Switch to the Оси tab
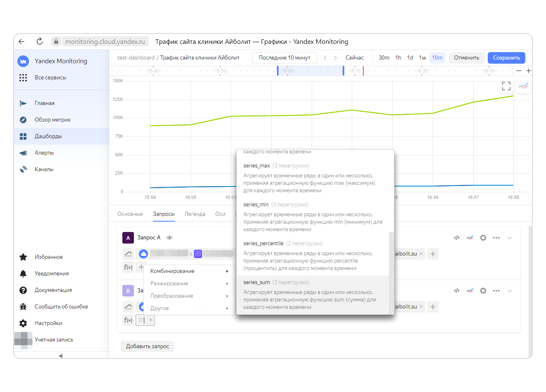Screen dimensions: 546x392 pos(220,214)
